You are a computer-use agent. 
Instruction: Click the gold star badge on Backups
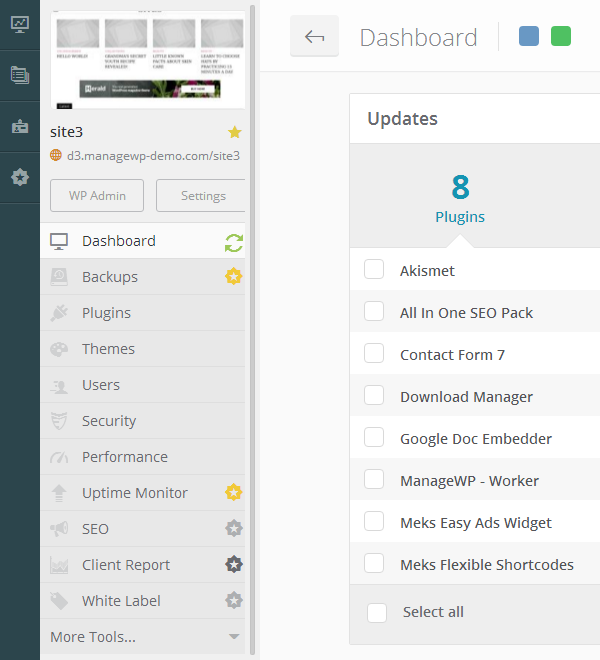pyautogui.click(x=234, y=277)
